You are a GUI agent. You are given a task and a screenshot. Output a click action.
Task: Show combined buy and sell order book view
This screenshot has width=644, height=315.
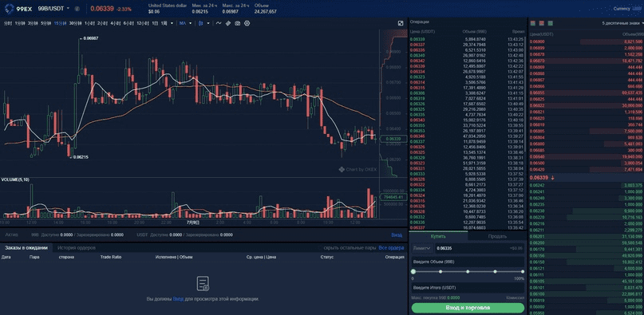(x=534, y=23)
